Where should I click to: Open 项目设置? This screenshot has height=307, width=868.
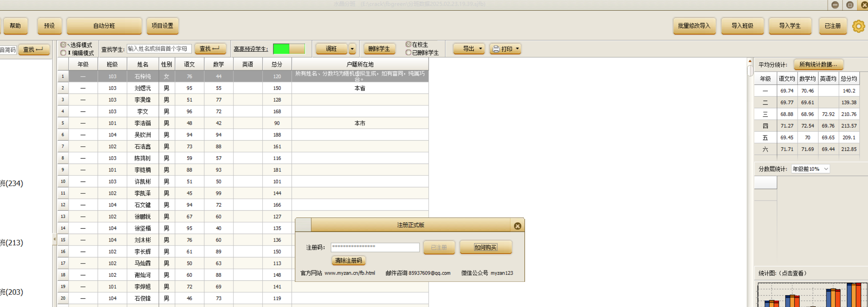click(162, 26)
